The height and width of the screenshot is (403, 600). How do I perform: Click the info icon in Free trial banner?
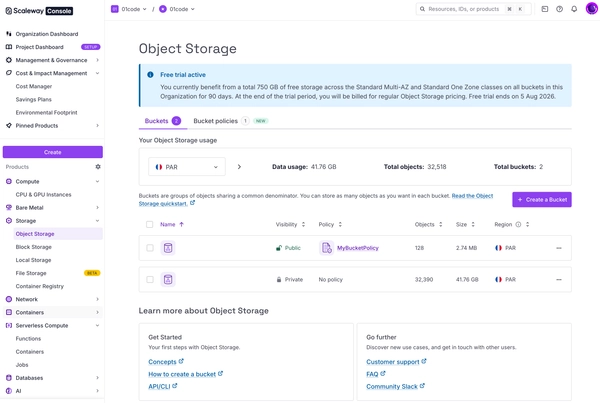[x=150, y=75]
